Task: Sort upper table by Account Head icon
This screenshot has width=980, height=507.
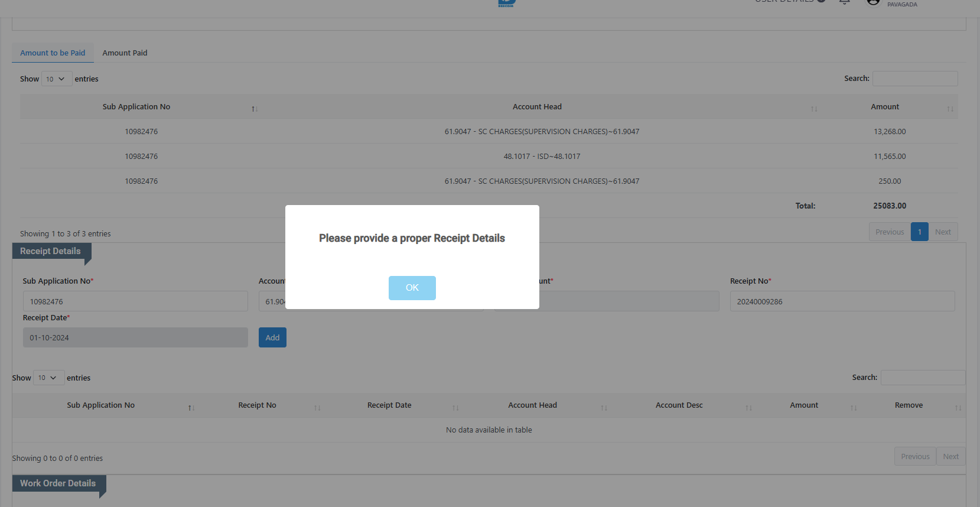Action: coord(814,109)
